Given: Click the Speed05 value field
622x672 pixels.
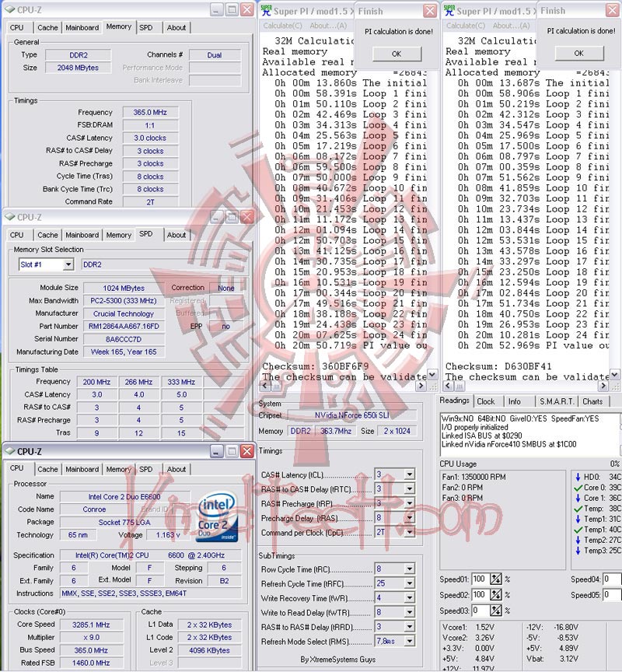Looking at the screenshot, I should point(612,595).
